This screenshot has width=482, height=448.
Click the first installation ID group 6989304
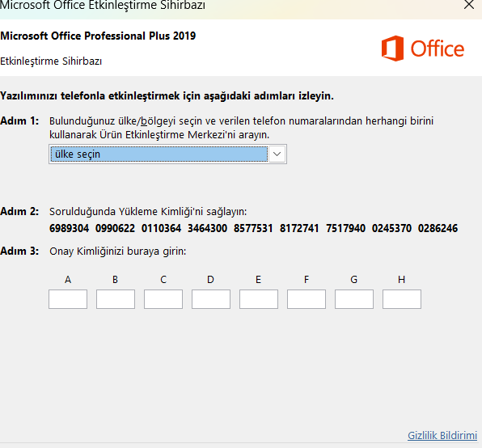(70, 228)
